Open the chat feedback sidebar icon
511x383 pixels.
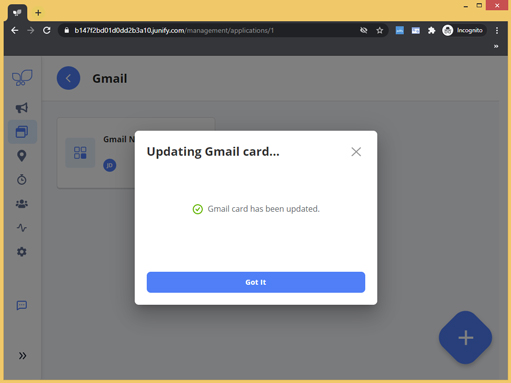(22, 305)
